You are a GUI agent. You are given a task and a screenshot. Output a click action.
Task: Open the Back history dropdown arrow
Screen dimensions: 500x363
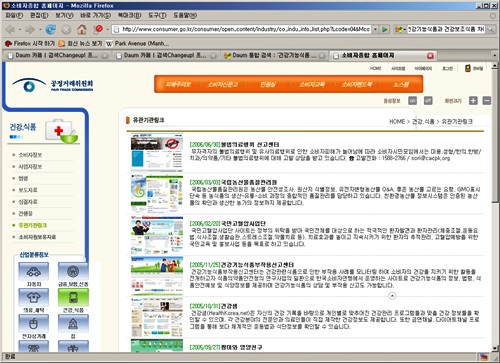(20, 30)
